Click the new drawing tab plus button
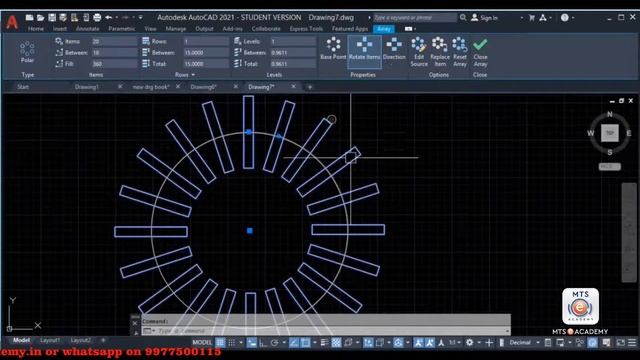The width and height of the screenshot is (640, 360). pos(310,87)
